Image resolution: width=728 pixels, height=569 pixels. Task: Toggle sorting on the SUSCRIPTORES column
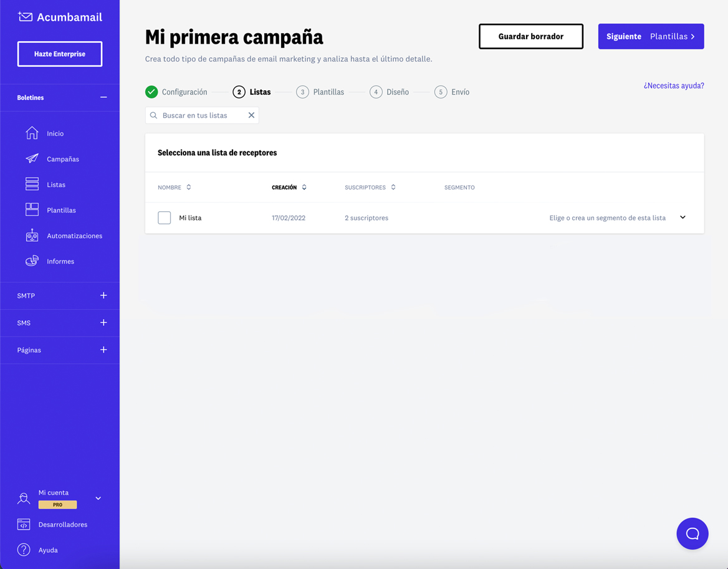[x=393, y=187]
